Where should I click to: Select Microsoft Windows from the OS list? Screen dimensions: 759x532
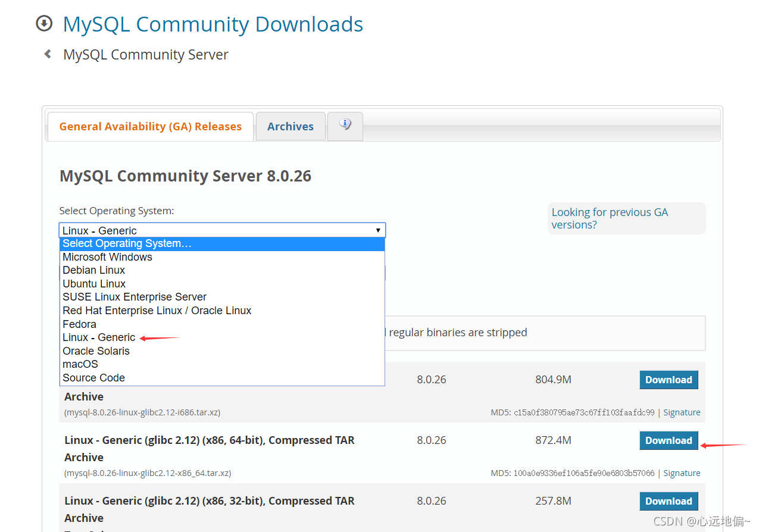click(x=222, y=257)
